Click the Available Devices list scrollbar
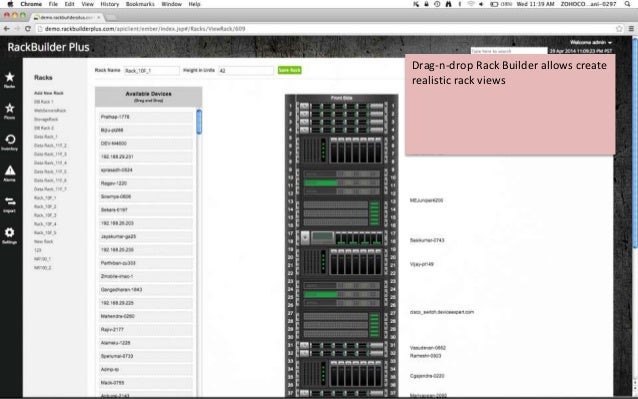Viewport: 638px width, 399px height. pyautogui.click(x=199, y=122)
